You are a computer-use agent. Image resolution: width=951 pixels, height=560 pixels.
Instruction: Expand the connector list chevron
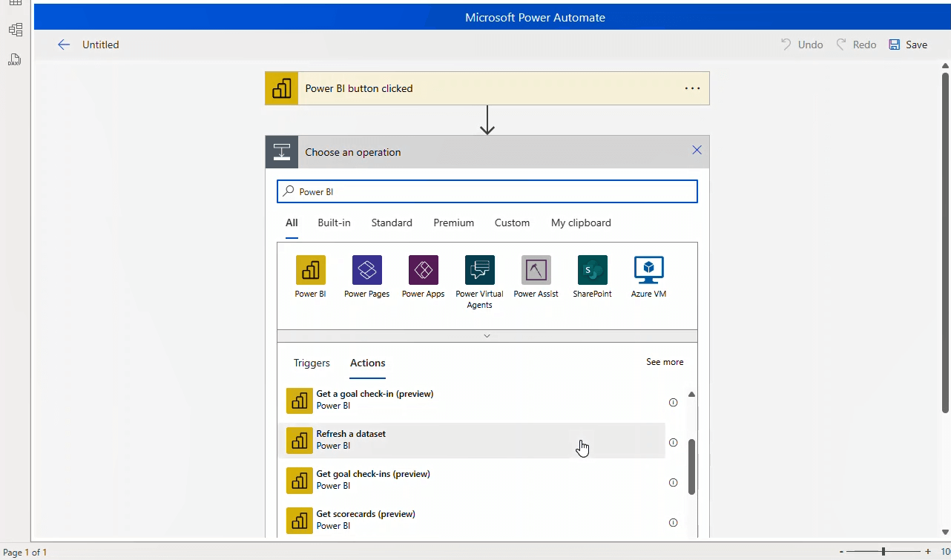point(487,335)
